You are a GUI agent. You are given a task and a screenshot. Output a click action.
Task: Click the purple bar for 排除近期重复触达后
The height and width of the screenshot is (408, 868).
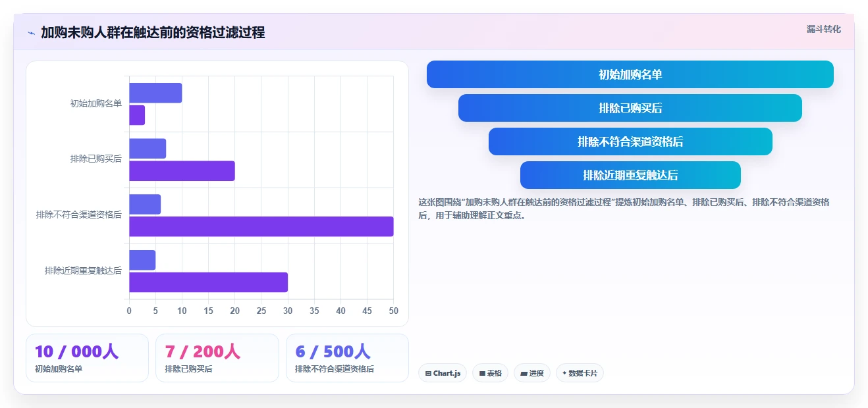tap(208, 282)
